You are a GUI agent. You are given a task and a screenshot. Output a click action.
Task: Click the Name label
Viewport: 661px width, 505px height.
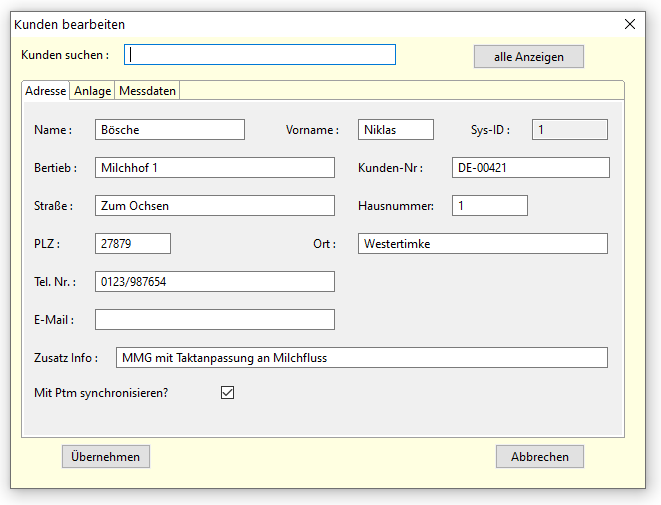(53, 130)
